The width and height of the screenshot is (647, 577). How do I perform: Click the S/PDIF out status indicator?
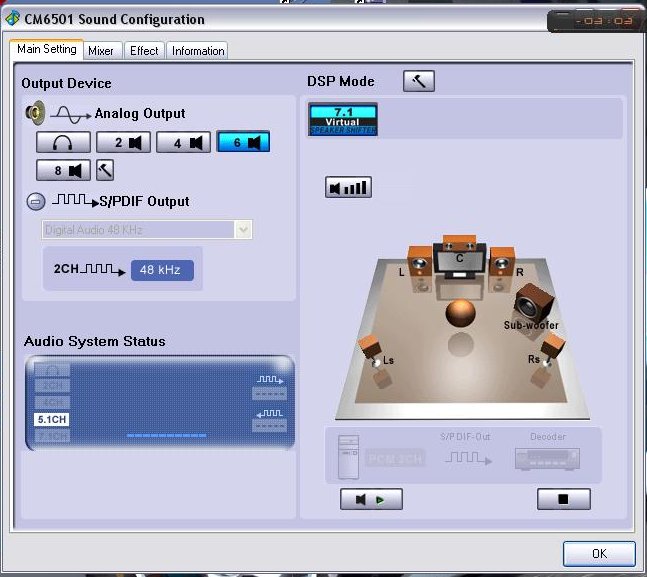coord(269,387)
